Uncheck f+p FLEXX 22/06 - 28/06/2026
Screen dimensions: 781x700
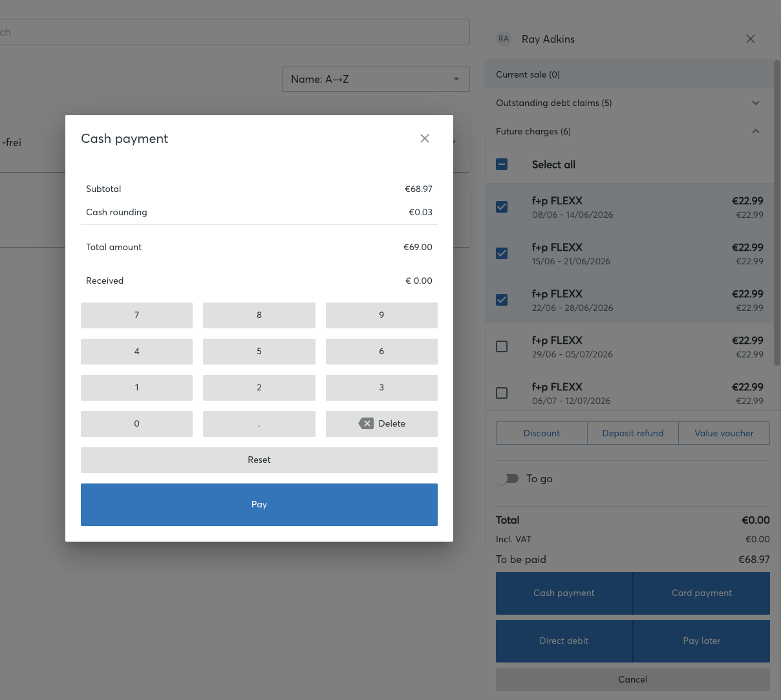(502, 300)
